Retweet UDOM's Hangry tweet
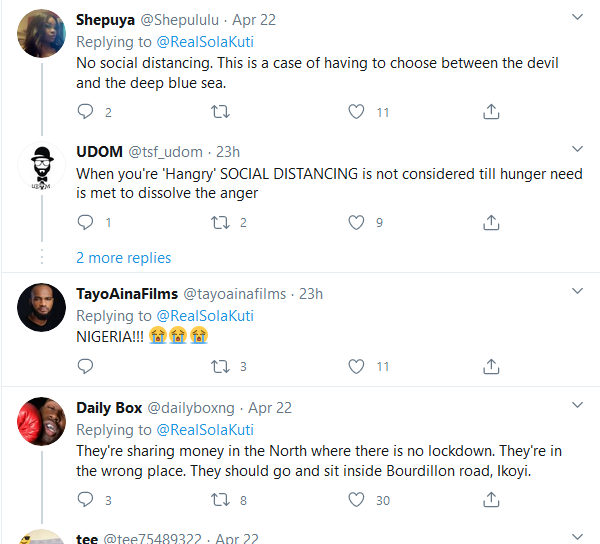600x544 pixels. pyautogui.click(x=219, y=222)
